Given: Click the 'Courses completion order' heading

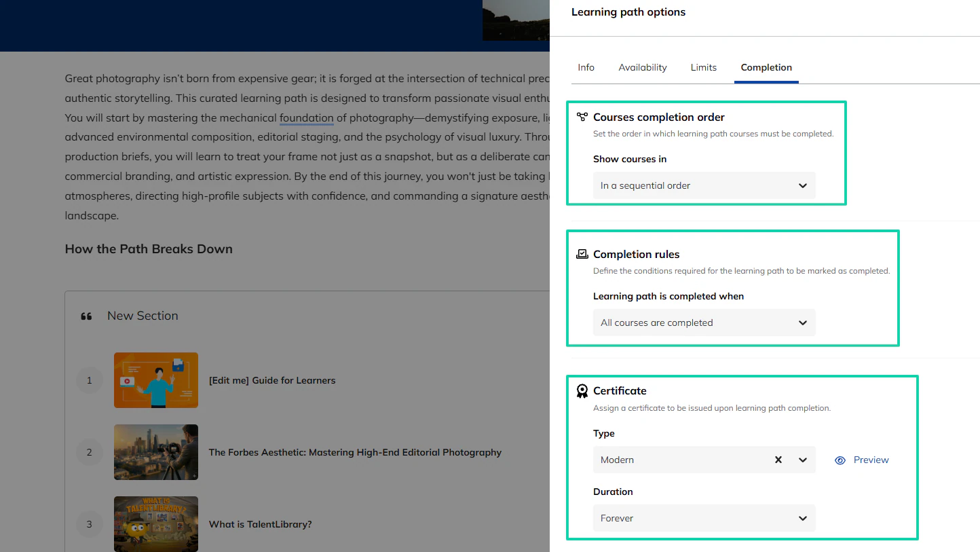Looking at the screenshot, I should 659,117.
